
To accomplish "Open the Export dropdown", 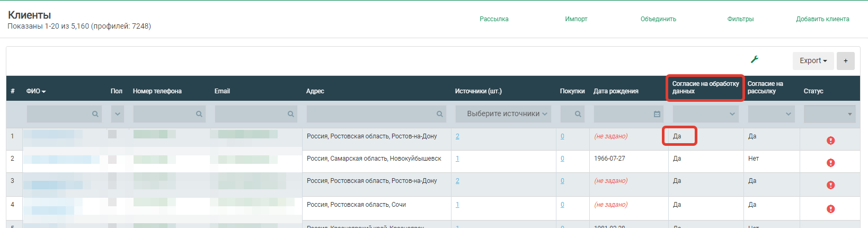I will 813,61.
